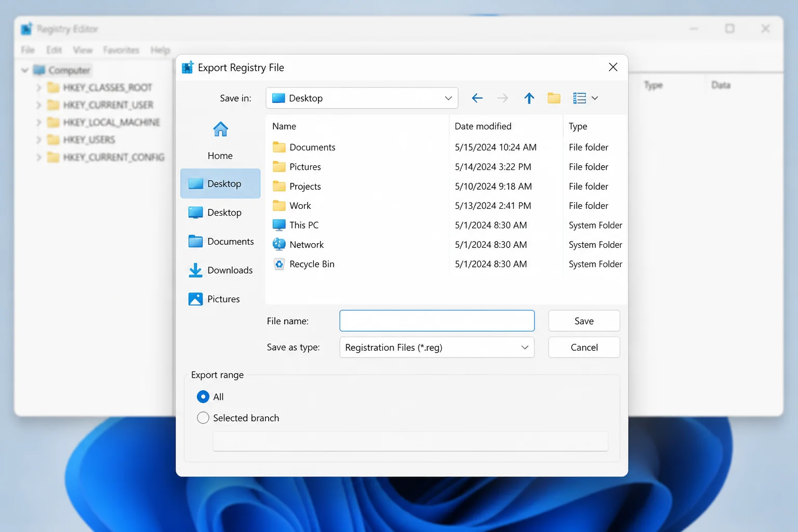Go up one level with up arrow
Image resolution: width=798 pixels, height=532 pixels.
click(529, 98)
